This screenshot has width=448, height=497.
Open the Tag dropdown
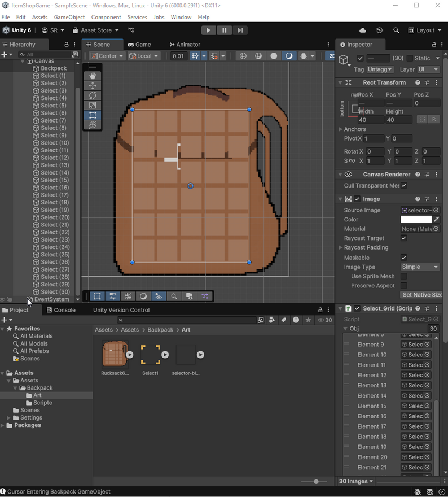(x=380, y=69)
